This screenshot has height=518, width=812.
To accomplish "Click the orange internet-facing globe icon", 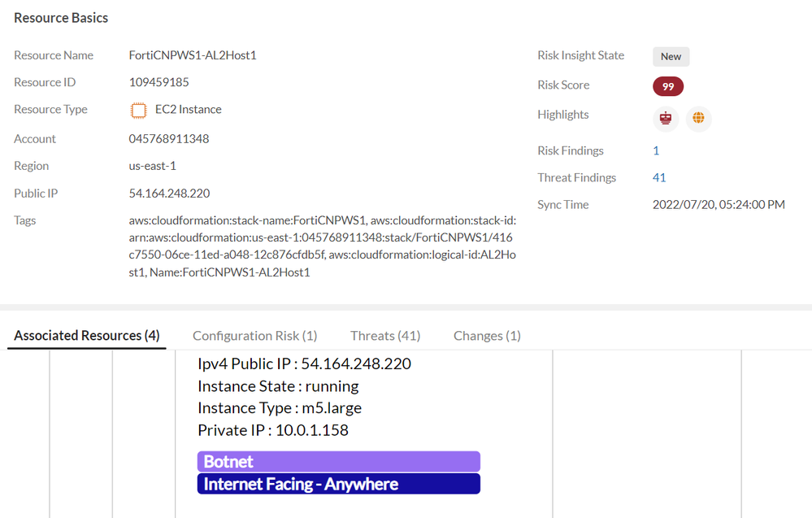I will click(698, 119).
